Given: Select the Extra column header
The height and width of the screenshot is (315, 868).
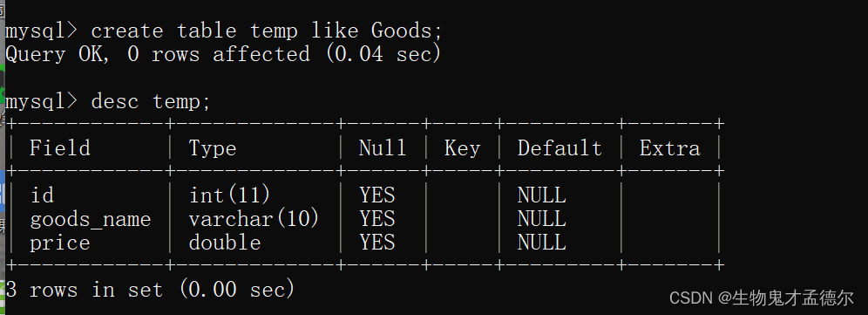Looking at the screenshot, I should click(670, 148).
